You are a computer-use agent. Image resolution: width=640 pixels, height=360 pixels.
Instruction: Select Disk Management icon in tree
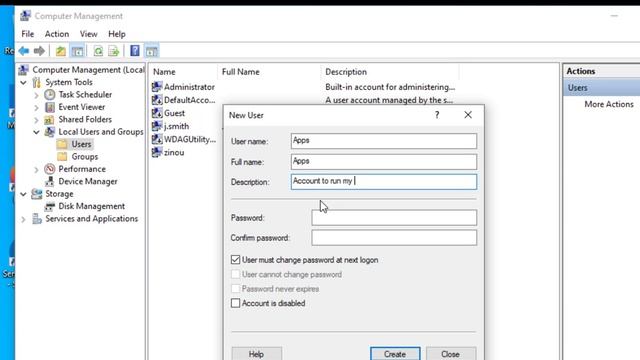point(50,206)
